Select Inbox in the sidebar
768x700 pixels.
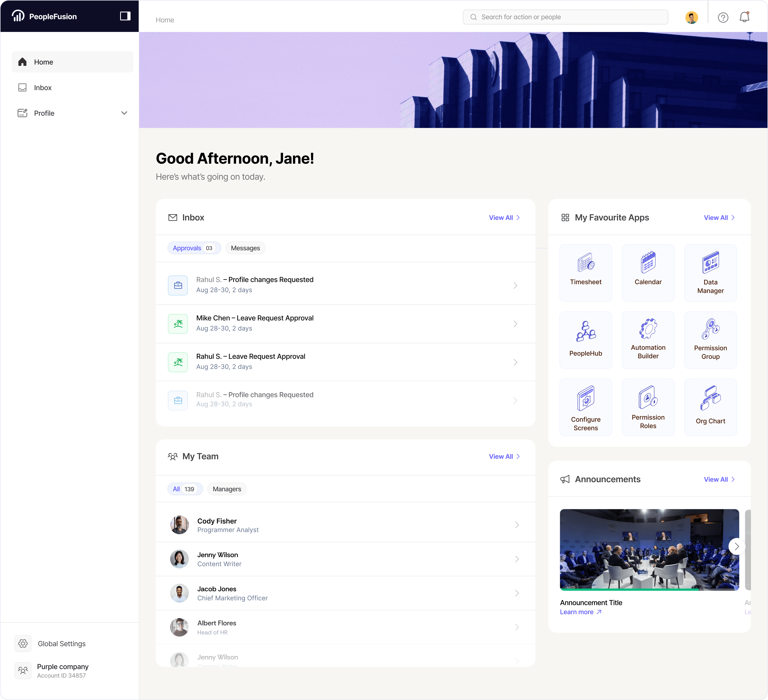point(43,88)
